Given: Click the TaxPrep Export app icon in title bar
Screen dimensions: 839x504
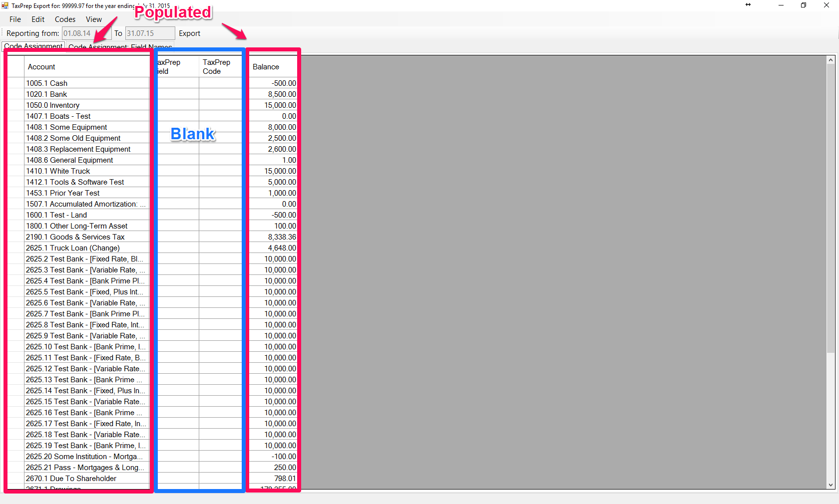Looking at the screenshot, I should point(5,5).
